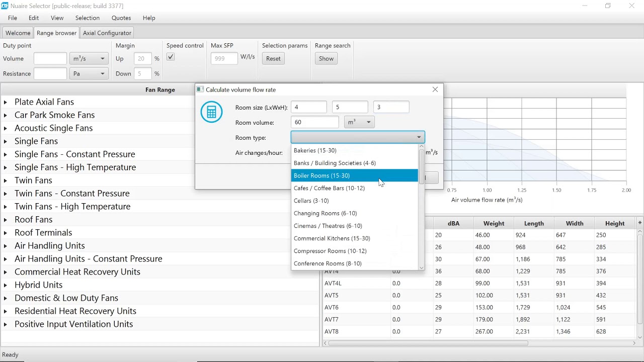Select Cellars (3-10) room type
This screenshot has height=362, width=644.
tap(355, 201)
